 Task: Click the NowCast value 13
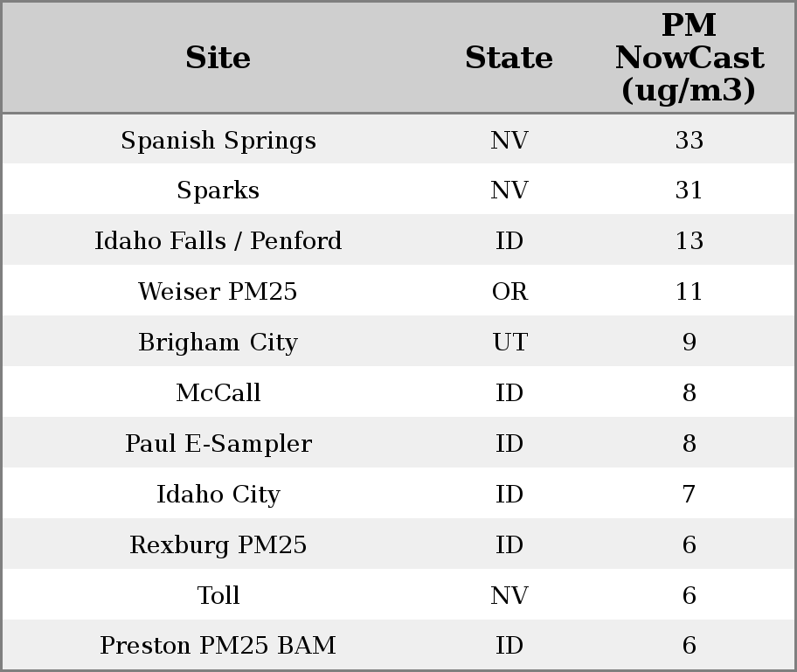689,241
